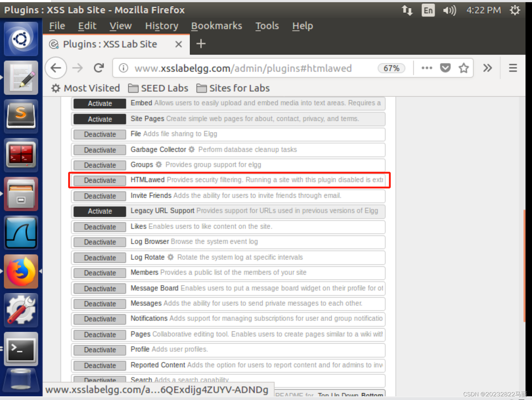Go back to the previous page
Viewport: 532px width, 400px height.
pos(56,68)
